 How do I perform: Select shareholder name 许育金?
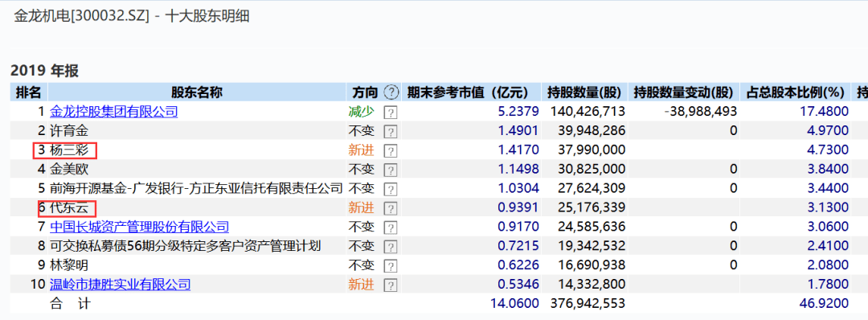tap(69, 131)
